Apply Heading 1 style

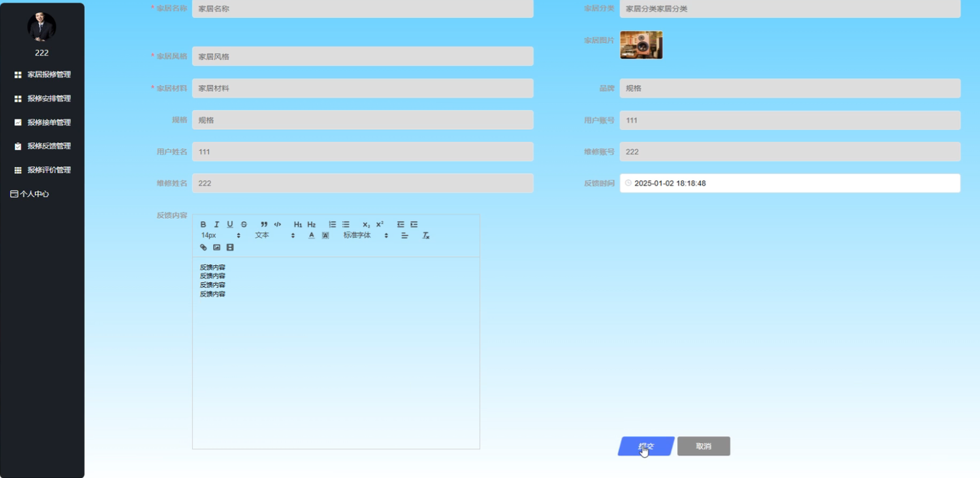tap(297, 224)
